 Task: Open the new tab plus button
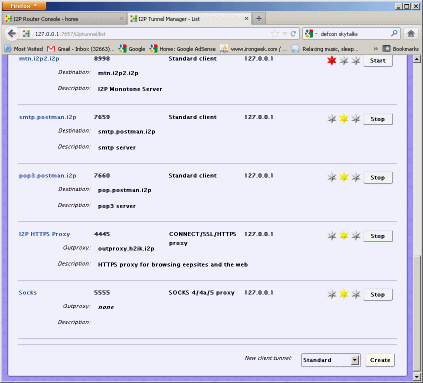click(259, 19)
